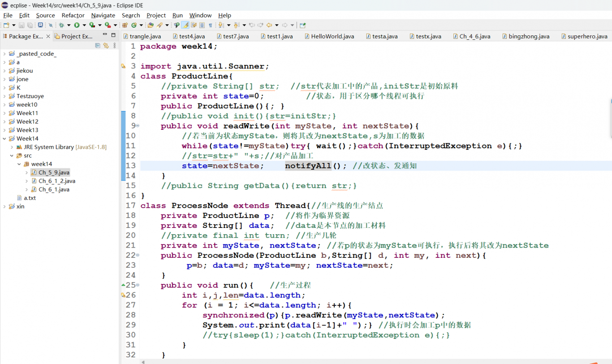
Task: Toggle Block Selection Mode icon
Action: tap(202, 25)
